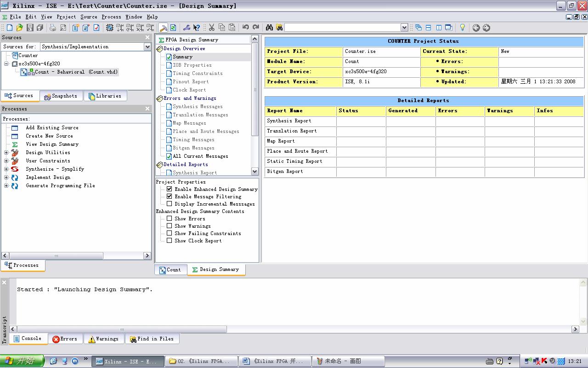Click the Paste toolbar icon

coord(232,28)
